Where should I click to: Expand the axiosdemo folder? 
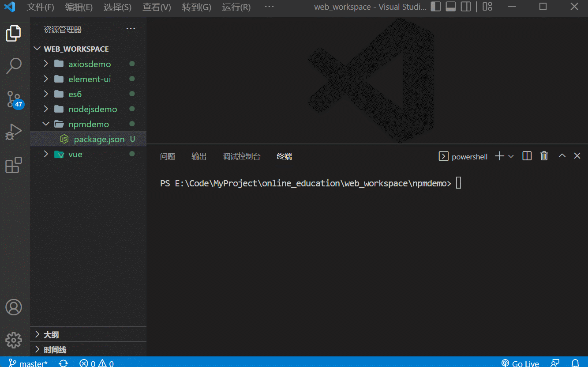[x=46, y=64]
